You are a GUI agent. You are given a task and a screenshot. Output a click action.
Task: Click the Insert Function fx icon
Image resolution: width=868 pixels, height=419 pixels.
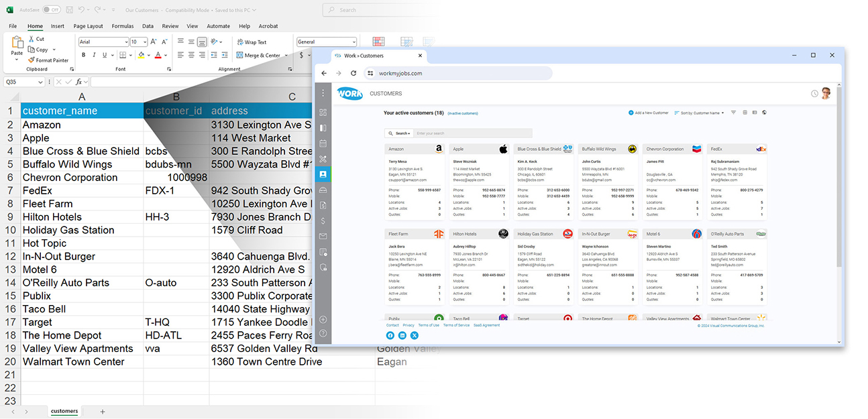(x=78, y=82)
